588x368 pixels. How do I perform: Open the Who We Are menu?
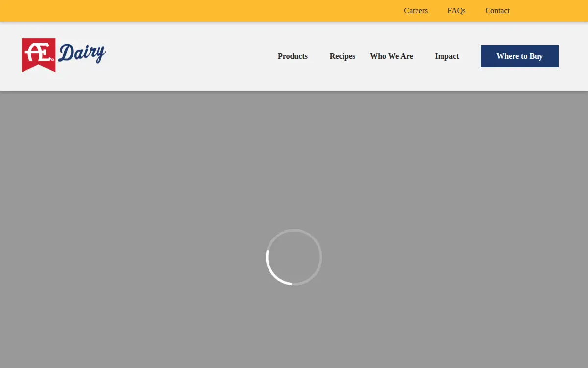tap(392, 56)
